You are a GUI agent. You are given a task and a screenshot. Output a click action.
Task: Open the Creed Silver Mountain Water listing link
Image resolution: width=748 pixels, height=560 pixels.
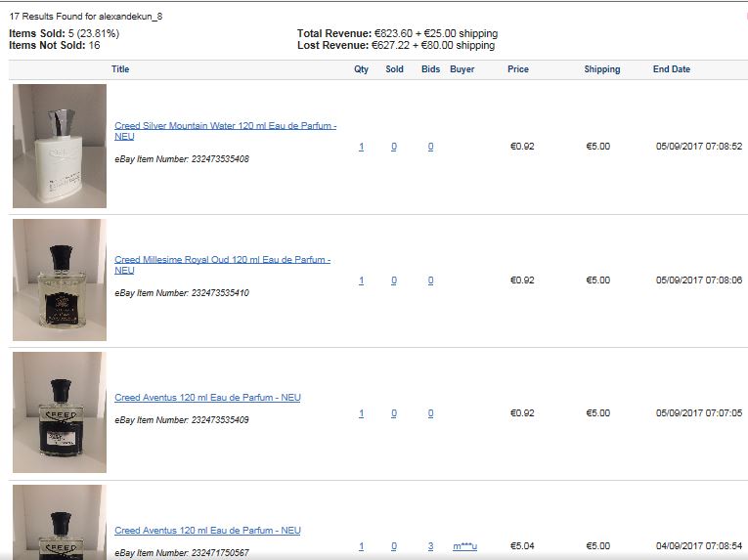[225, 131]
